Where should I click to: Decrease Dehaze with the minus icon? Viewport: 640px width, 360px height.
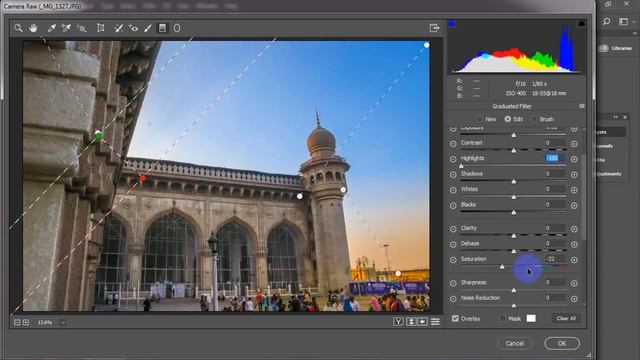(x=453, y=244)
